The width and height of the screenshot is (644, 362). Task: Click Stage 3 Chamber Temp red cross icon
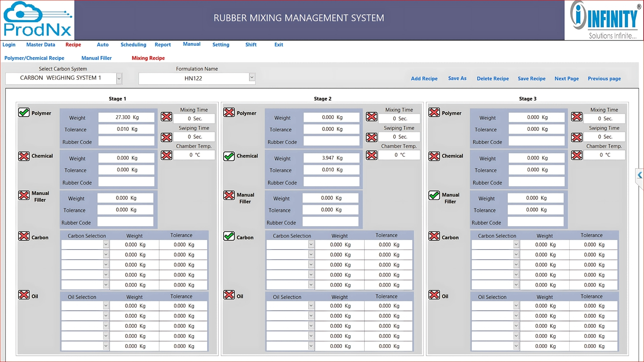[577, 155]
